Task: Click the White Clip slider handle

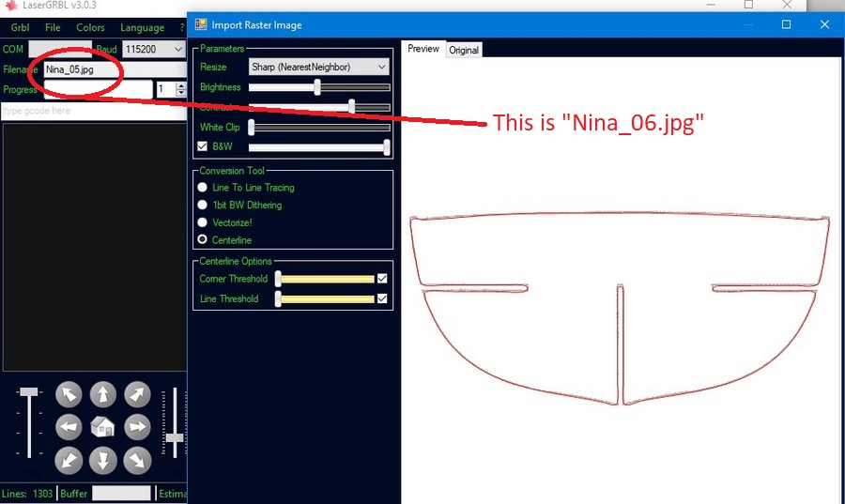Action: pyautogui.click(x=251, y=127)
